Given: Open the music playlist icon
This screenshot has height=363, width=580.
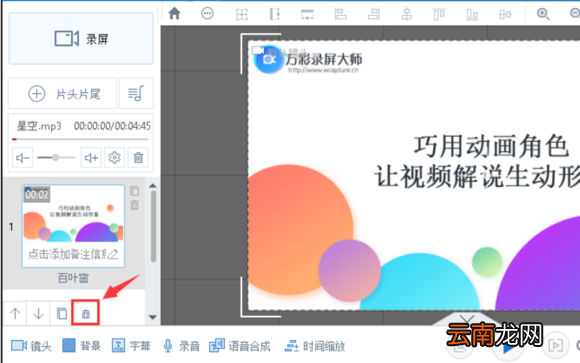Looking at the screenshot, I should click(x=136, y=94).
